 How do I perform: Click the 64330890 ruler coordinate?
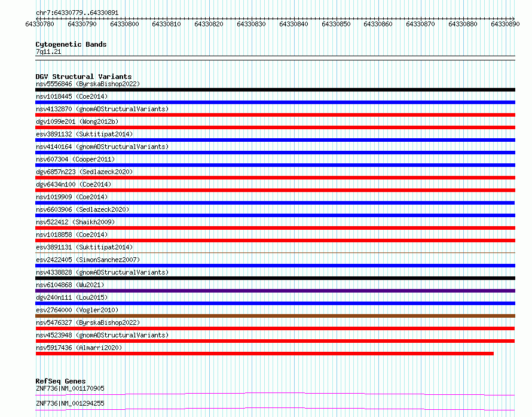[505, 24]
